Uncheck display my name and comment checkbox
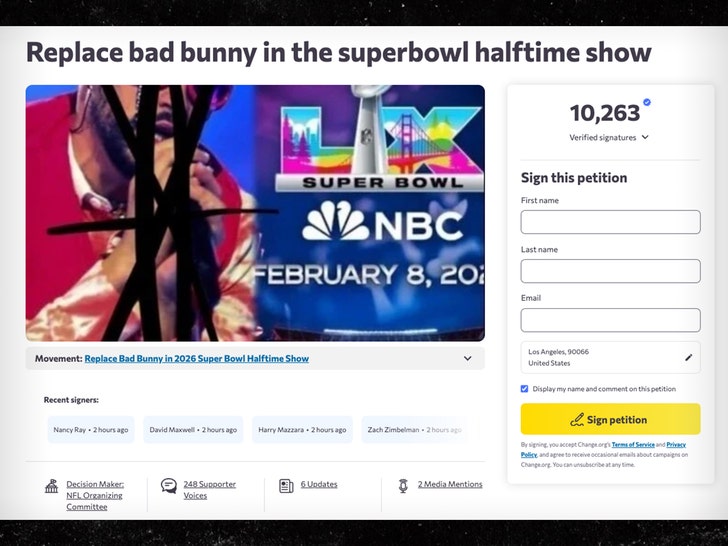728x546 pixels. click(525, 389)
